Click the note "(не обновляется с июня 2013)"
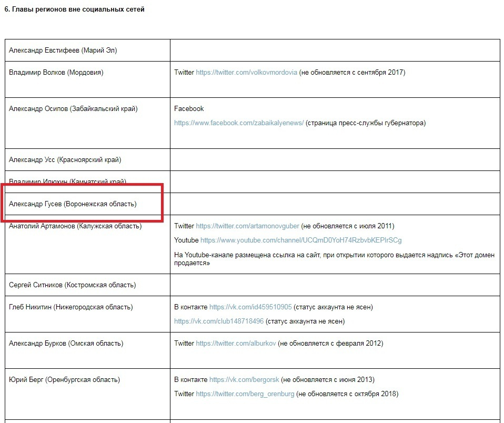The image size is (504, 423). [328, 380]
